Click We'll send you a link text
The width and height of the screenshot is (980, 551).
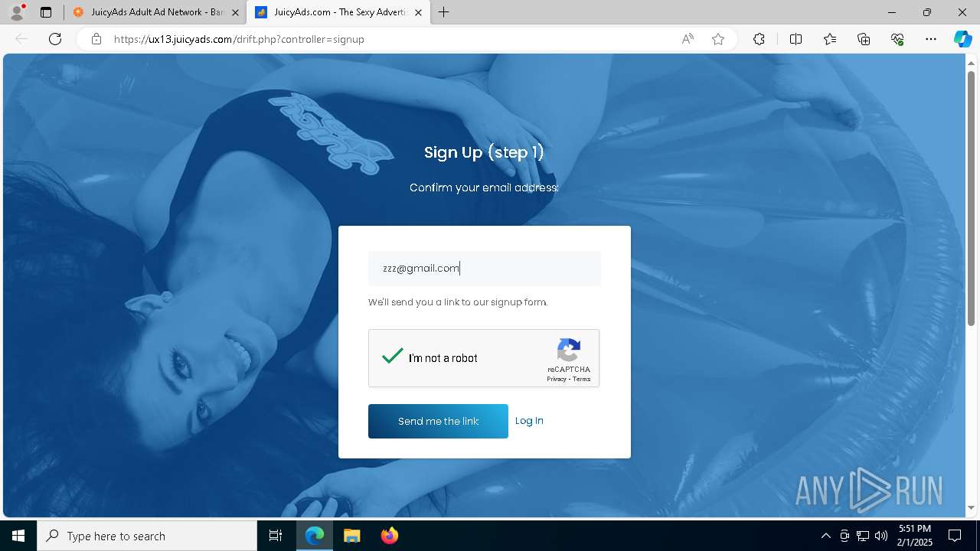point(458,302)
